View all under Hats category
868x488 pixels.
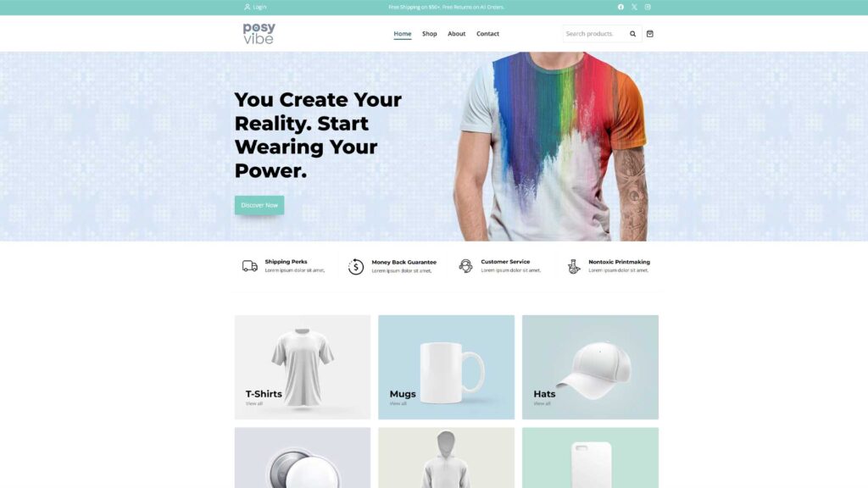542,403
